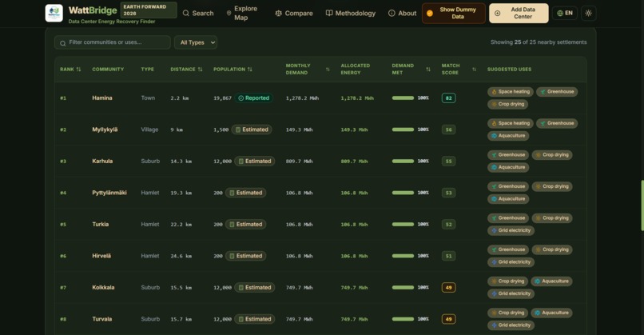Sort table by Rank column
Screen dimensions: 644x335
tap(70, 69)
